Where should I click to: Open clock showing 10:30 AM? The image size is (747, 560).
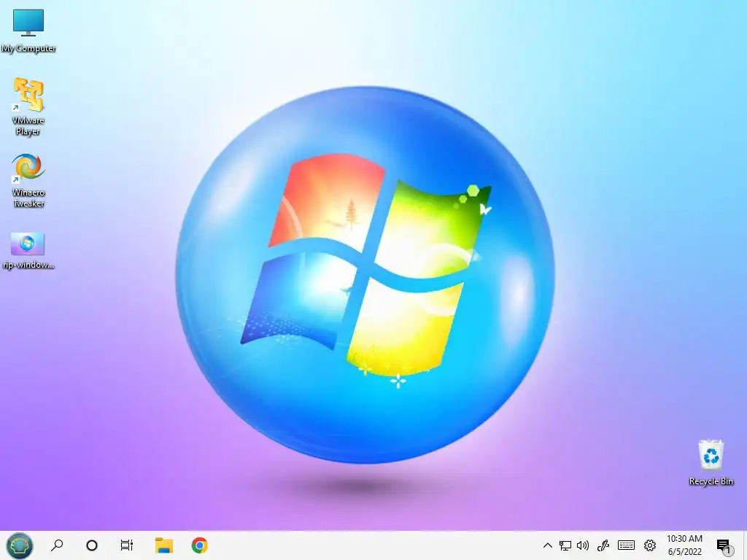pos(684,545)
